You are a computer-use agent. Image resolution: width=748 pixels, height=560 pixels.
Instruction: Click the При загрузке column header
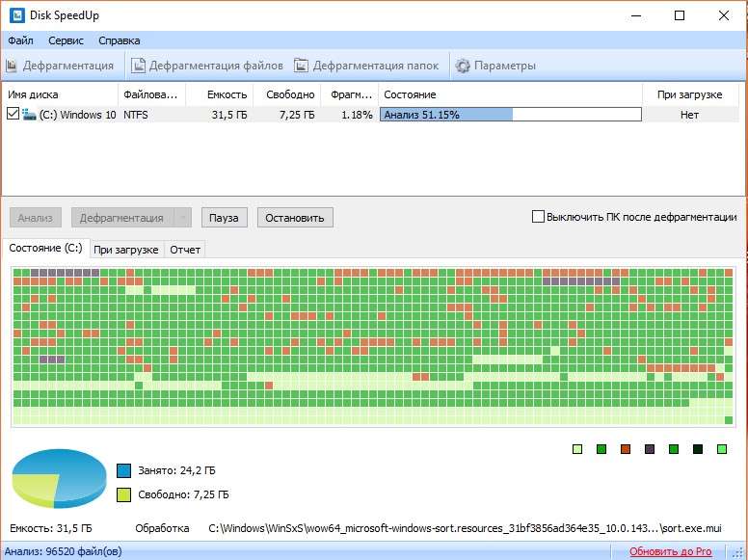(689, 94)
